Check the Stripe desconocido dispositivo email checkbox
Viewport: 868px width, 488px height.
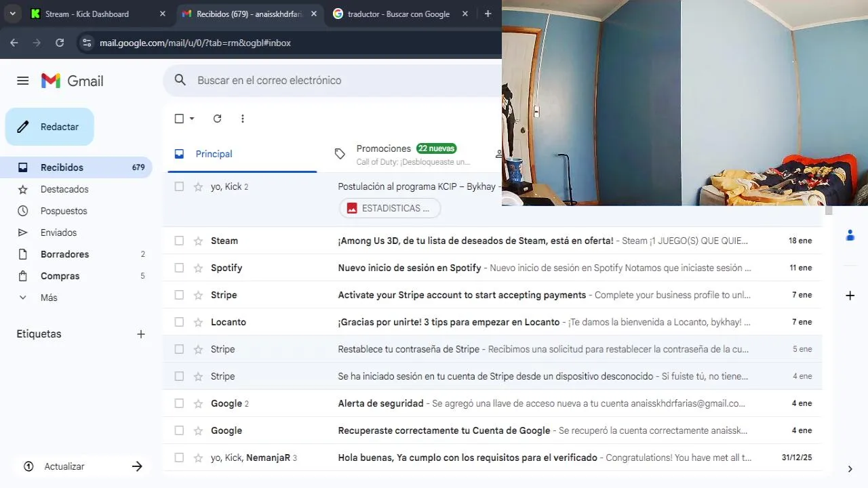[179, 376]
